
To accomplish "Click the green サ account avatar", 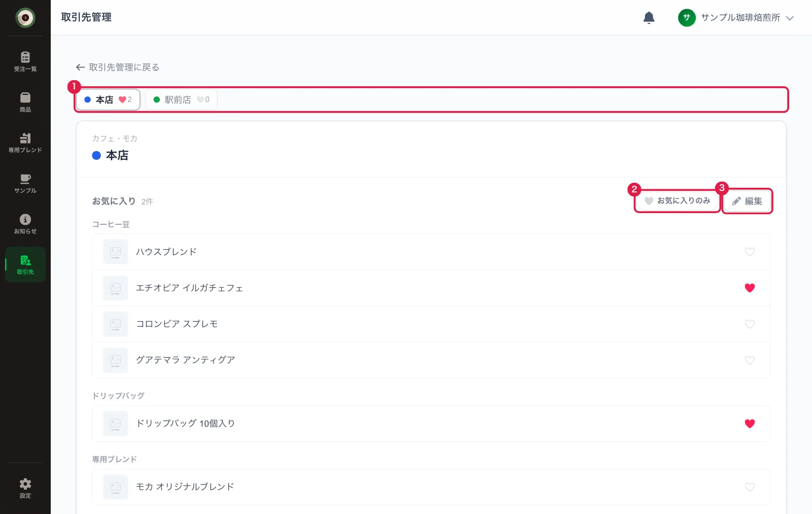I will coord(687,18).
